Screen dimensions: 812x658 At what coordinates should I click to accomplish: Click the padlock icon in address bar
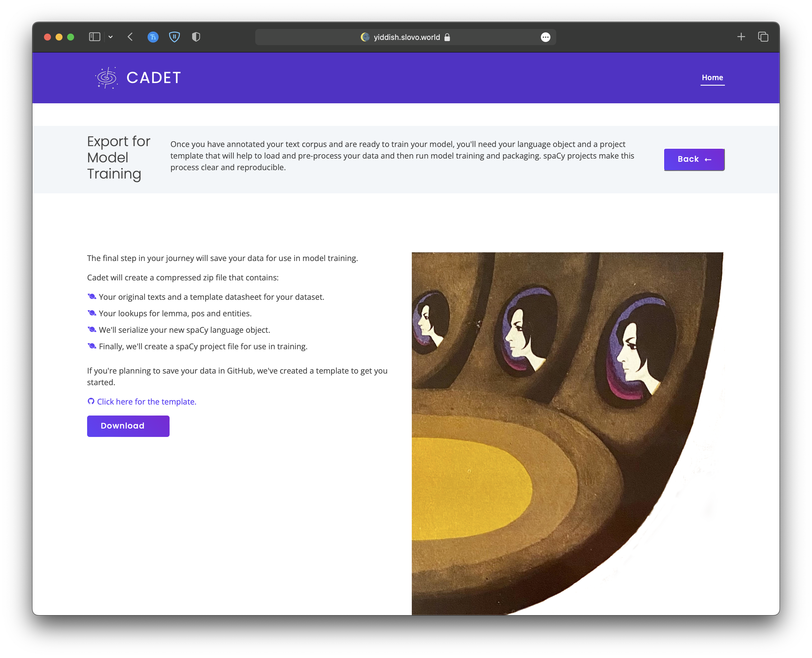point(447,37)
